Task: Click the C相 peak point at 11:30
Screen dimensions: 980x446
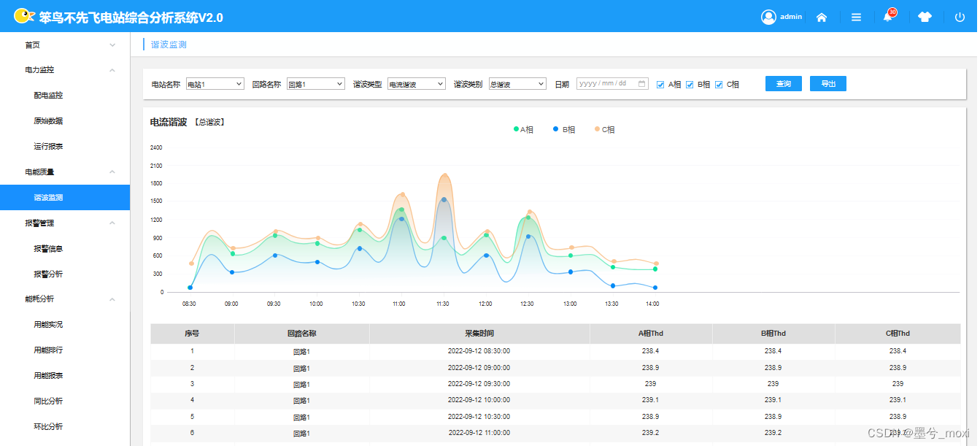Action: [444, 174]
